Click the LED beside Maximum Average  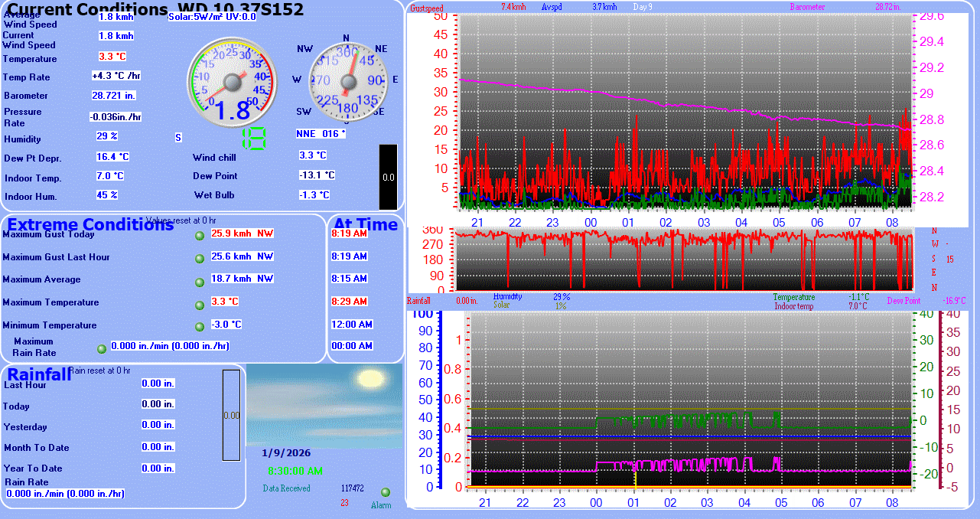point(200,280)
